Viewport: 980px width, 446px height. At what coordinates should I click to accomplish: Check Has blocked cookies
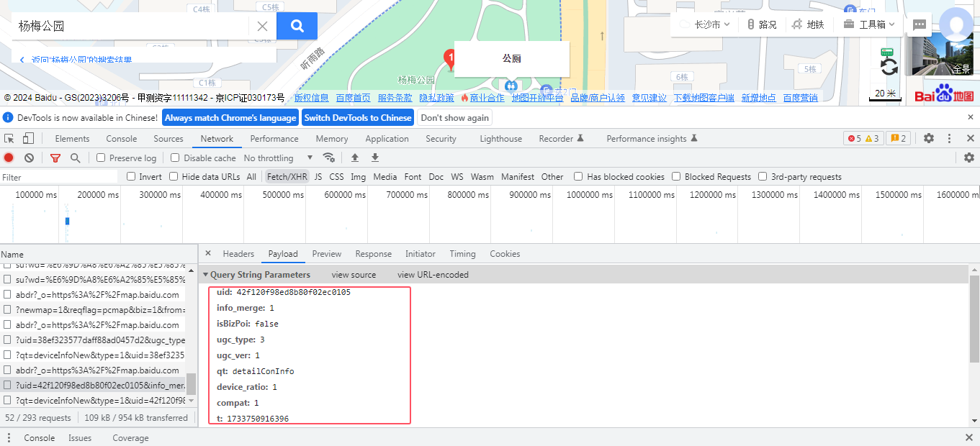click(578, 177)
